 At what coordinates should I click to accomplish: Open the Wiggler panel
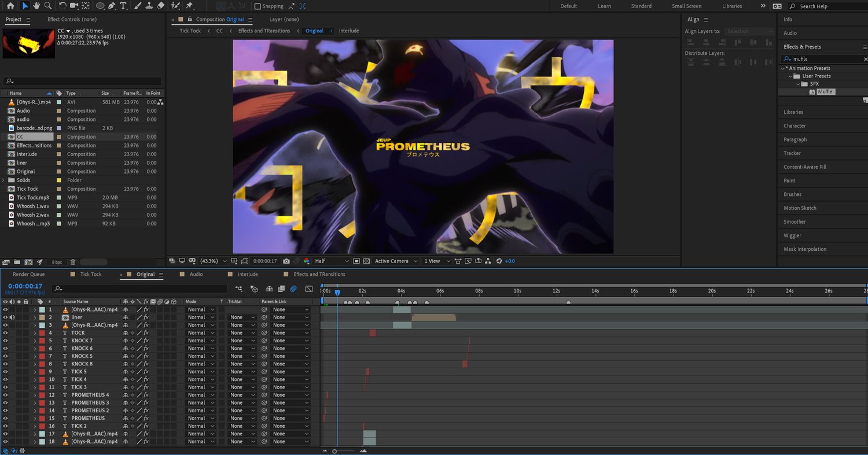[x=792, y=236]
